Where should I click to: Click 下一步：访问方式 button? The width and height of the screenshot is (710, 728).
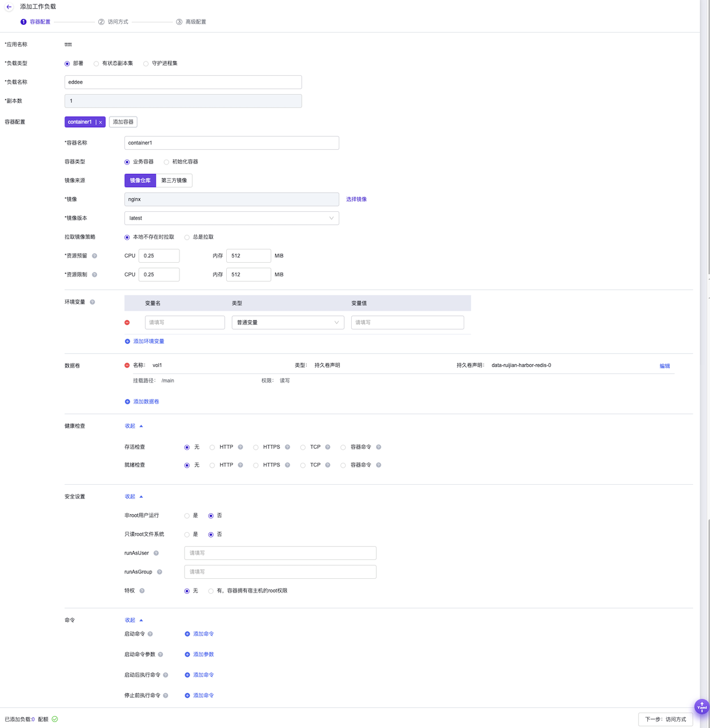[x=665, y=719]
